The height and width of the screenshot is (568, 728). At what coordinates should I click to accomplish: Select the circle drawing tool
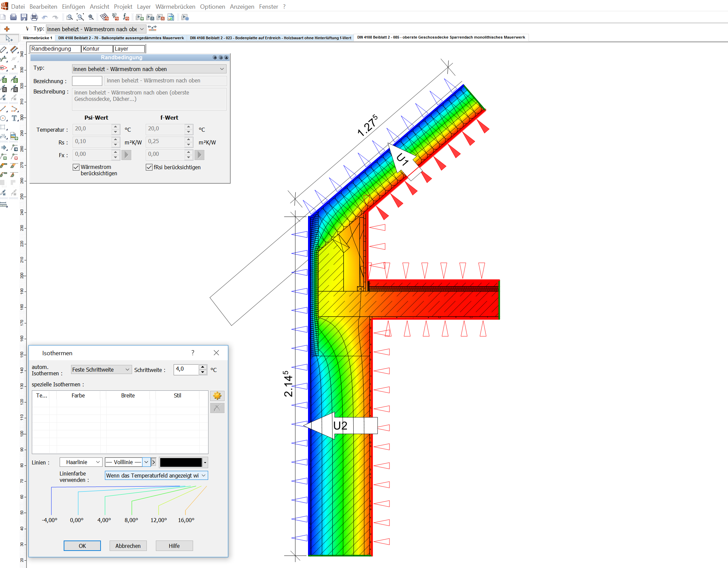pyautogui.click(x=4, y=118)
